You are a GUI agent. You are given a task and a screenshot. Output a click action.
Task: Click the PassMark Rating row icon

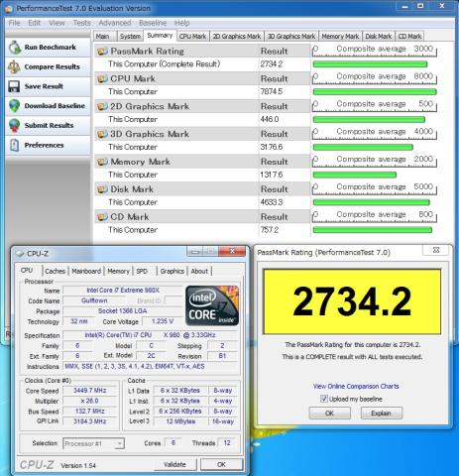[102, 52]
